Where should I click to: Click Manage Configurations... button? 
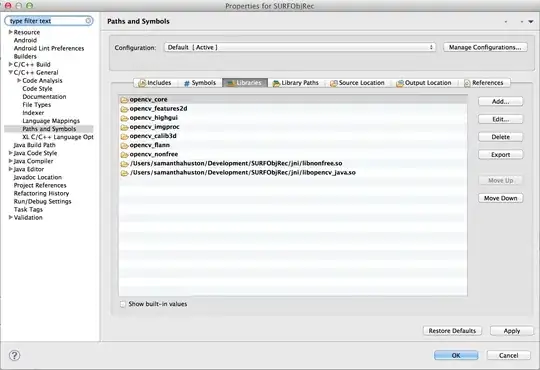coord(485,47)
